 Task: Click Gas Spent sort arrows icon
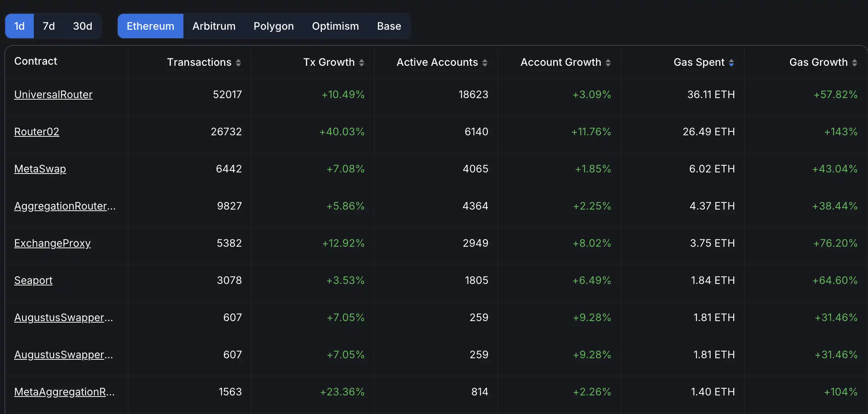tap(731, 63)
